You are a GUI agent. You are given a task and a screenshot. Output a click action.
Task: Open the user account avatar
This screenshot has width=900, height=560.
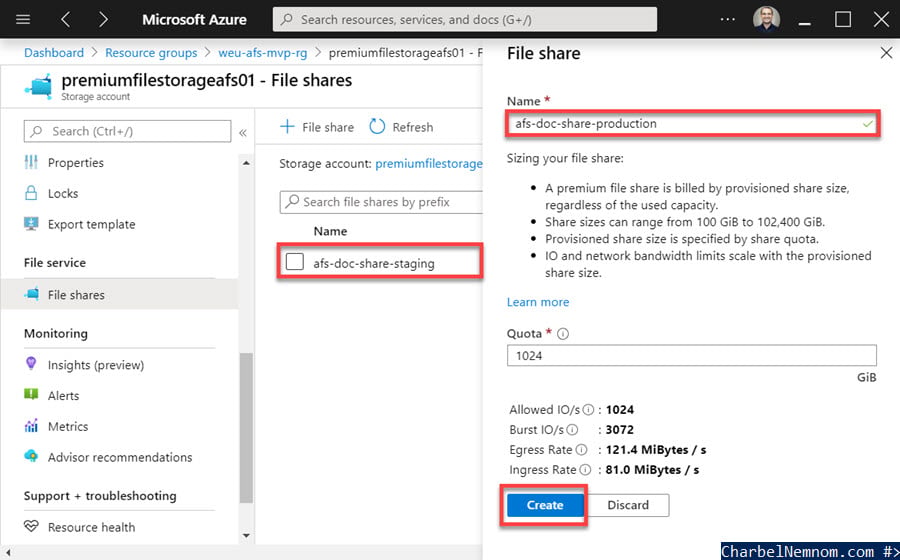[766, 20]
